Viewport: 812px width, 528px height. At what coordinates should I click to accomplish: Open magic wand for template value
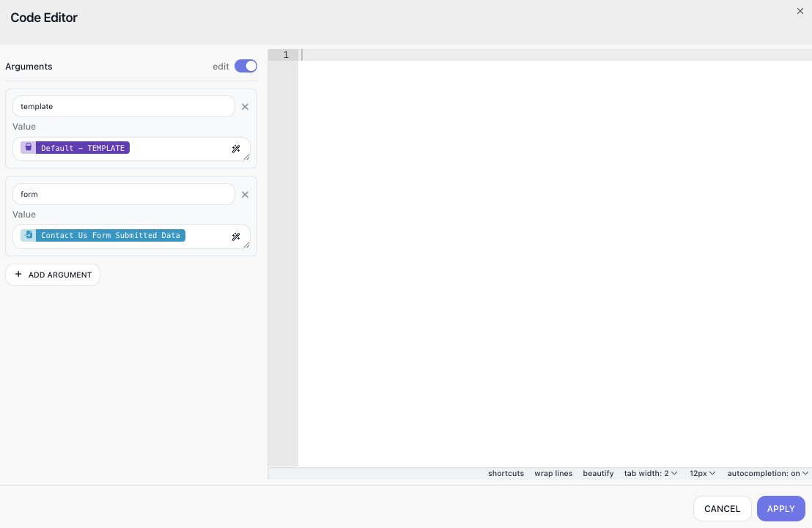pyautogui.click(x=236, y=149)
